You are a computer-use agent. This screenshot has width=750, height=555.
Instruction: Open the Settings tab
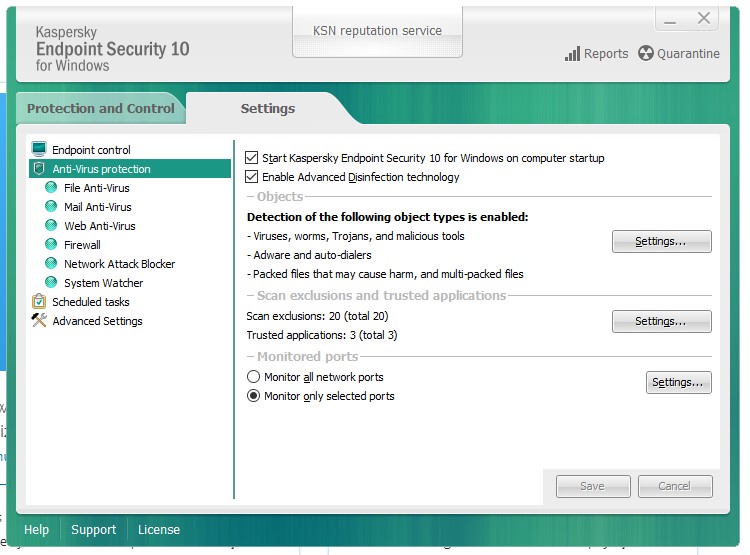point(268,109)
